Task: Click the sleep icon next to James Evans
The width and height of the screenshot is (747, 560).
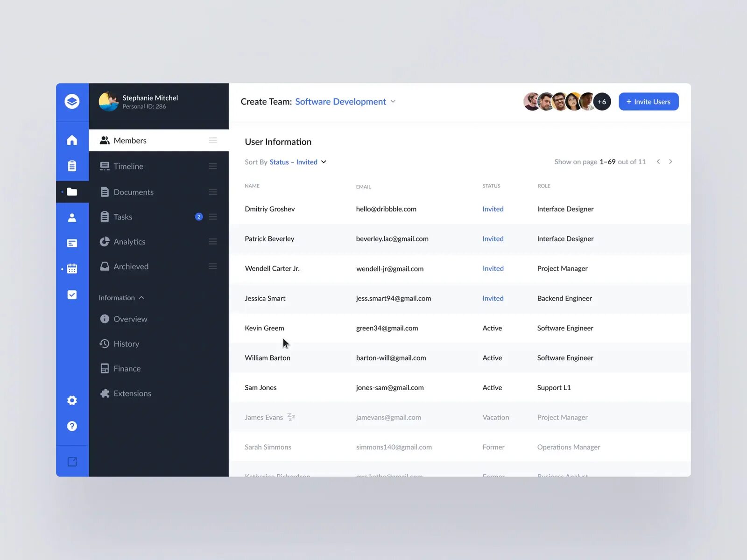Action: tap(291, 417)
